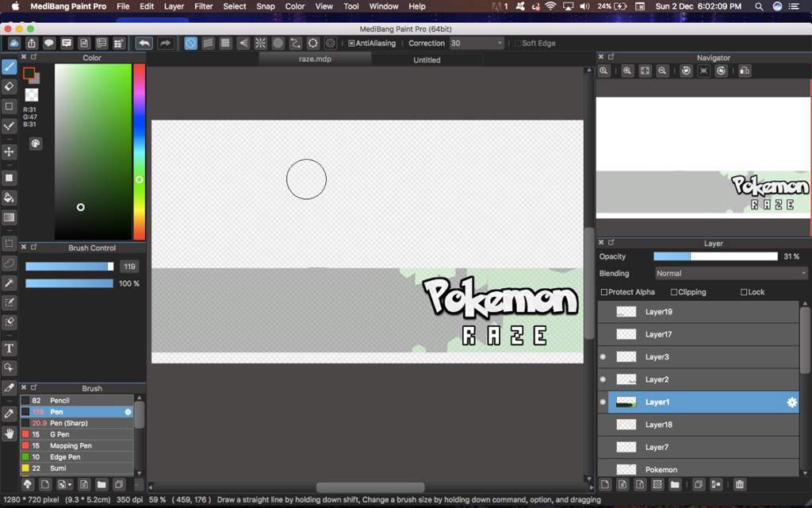812x508 pixels.
Task: Hide Layer3 using its visibility dot
Action: (603, 357)
